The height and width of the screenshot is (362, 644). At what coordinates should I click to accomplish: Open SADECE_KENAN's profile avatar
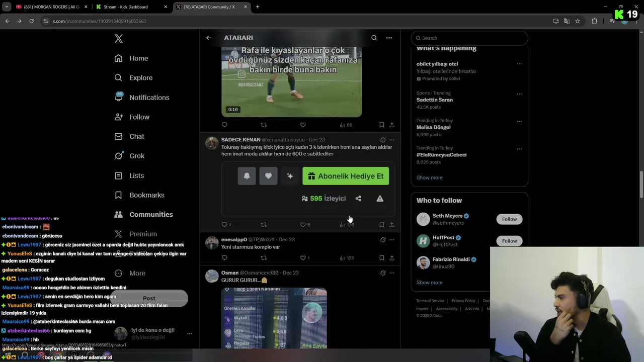(x=212, y=143)
